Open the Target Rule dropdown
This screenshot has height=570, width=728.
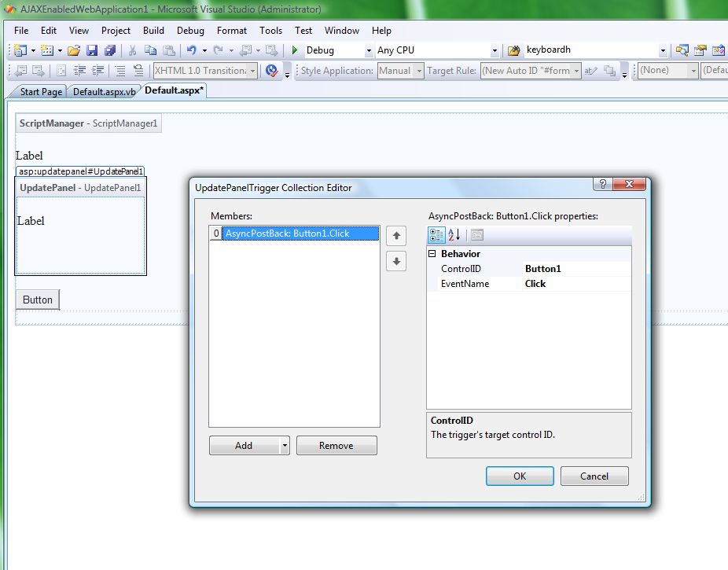[576, 71]
